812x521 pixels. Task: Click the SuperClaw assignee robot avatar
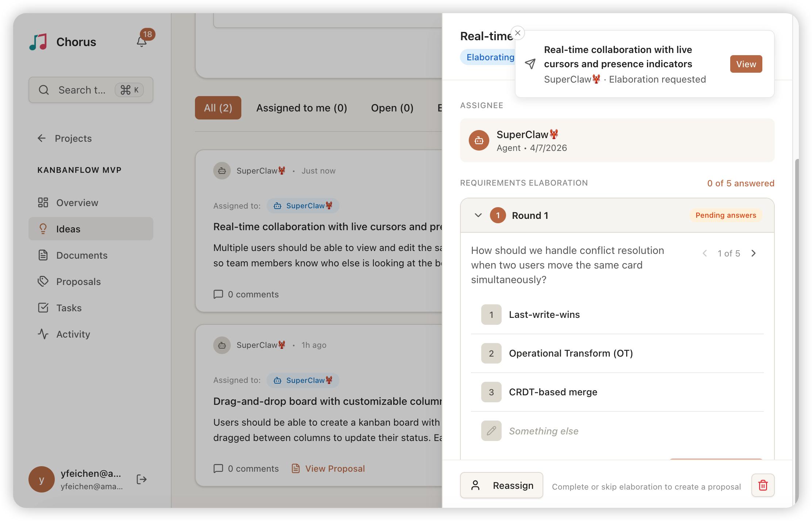pos(479,140)
